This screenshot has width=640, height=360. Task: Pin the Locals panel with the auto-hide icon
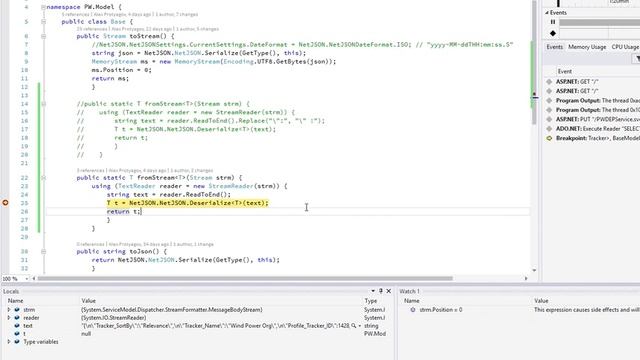click(381, 291)
